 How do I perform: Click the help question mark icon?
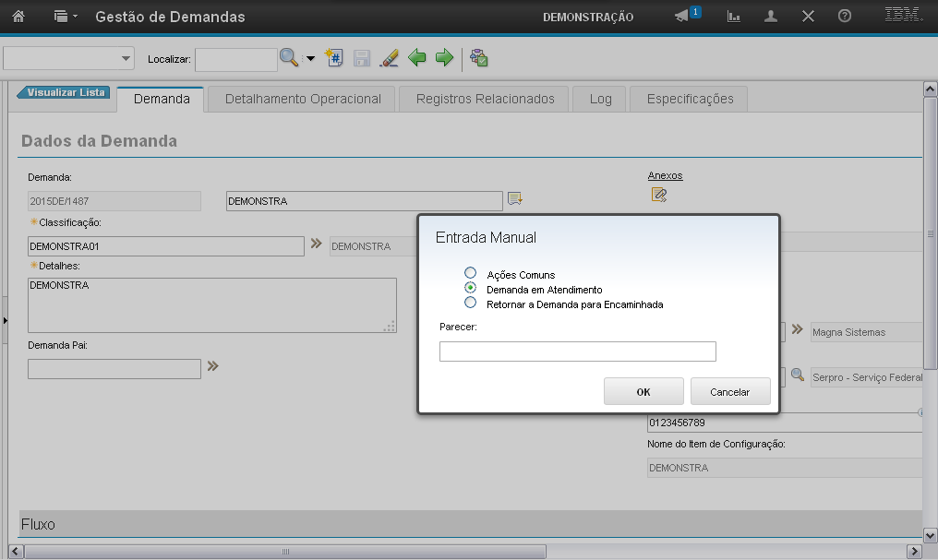844,17
